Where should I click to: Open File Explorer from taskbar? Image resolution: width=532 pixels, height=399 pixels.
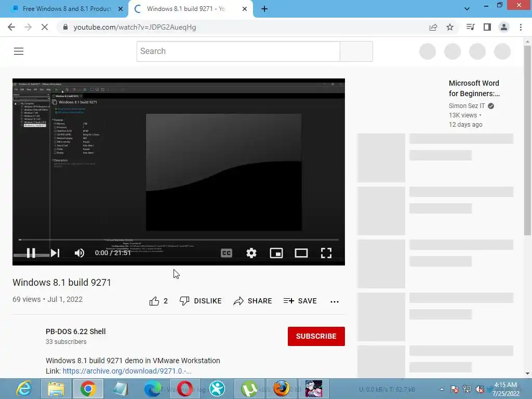56,389
